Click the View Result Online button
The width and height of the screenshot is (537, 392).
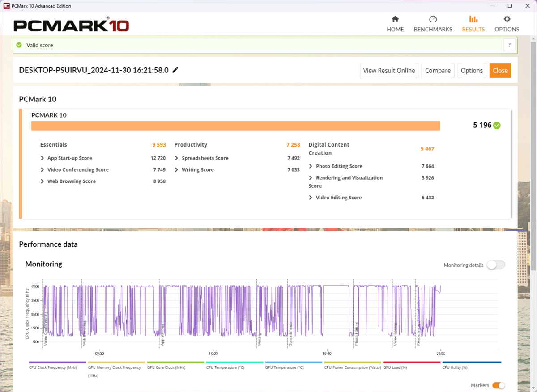pyautogui.click(x=389, y=71)
